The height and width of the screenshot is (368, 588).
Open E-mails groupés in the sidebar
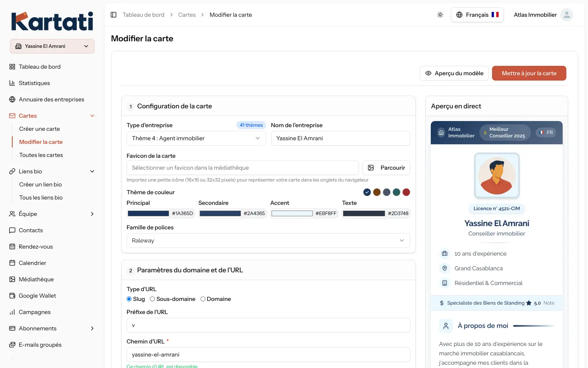(52, 345)
